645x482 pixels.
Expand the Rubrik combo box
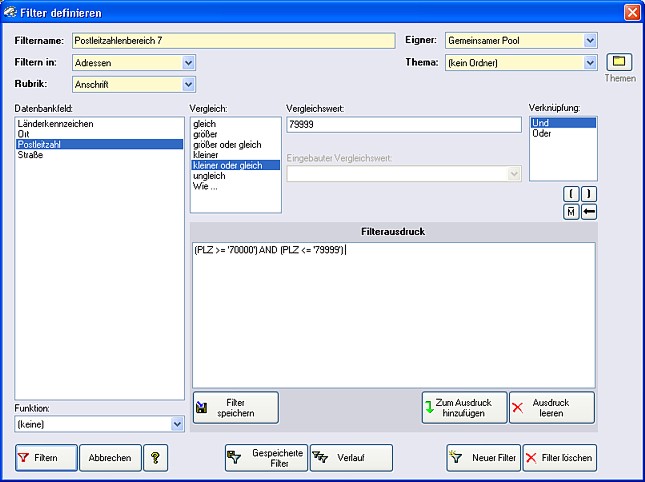pos(189,84)
